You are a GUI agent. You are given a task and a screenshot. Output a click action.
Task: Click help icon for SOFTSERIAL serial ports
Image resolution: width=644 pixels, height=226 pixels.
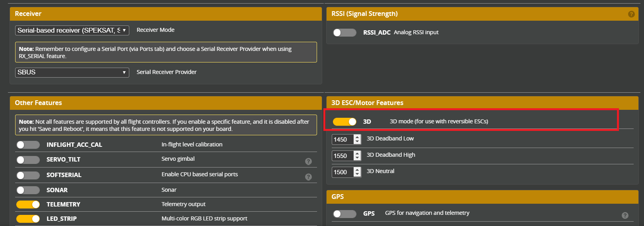point(308,177)
